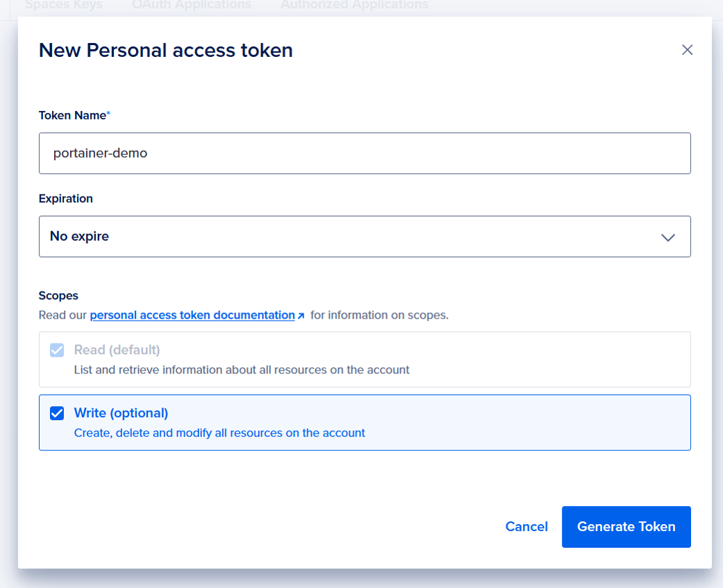Uncheck the Write (optional) checkbox

pos(57,413)
